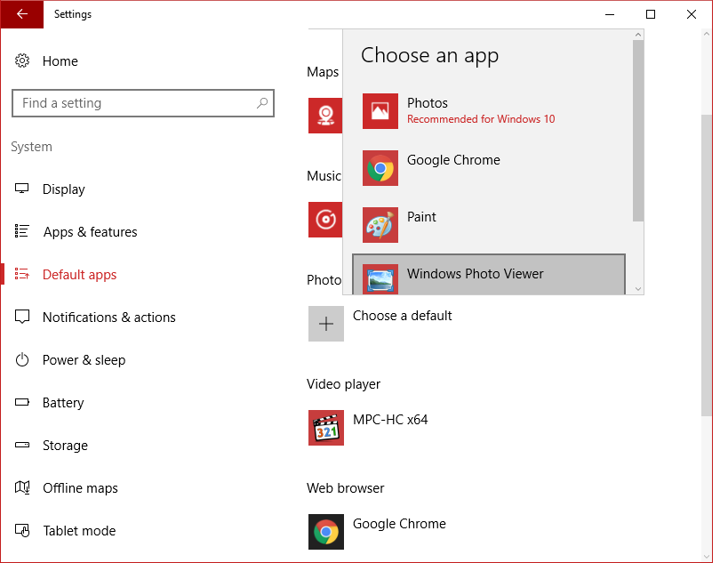Click the app chooser scrollbar thumb
The width and height of the screenshot is (728, 563).
[638, 131]
